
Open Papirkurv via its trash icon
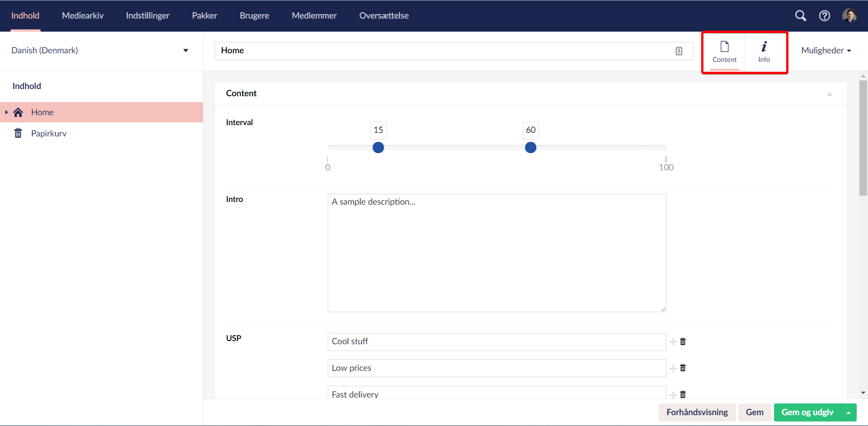click(18, 133)
